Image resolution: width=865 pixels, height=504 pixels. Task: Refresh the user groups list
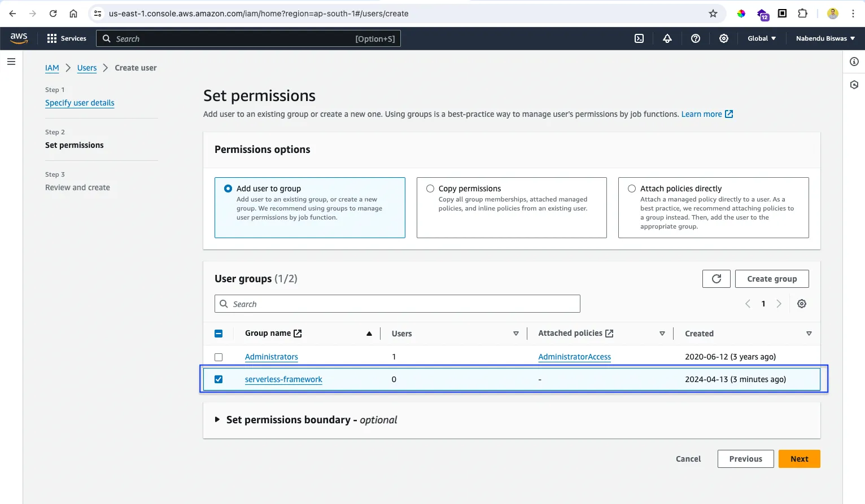717,279
